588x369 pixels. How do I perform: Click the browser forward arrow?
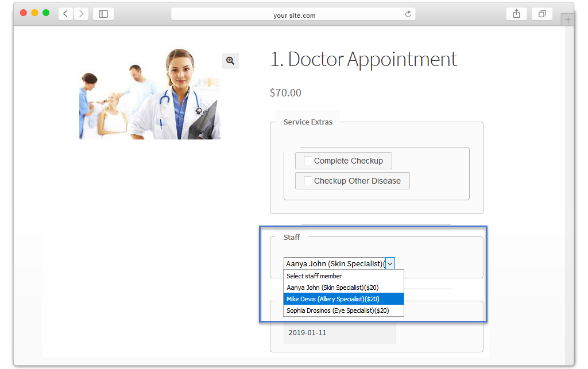coord(81,14)
